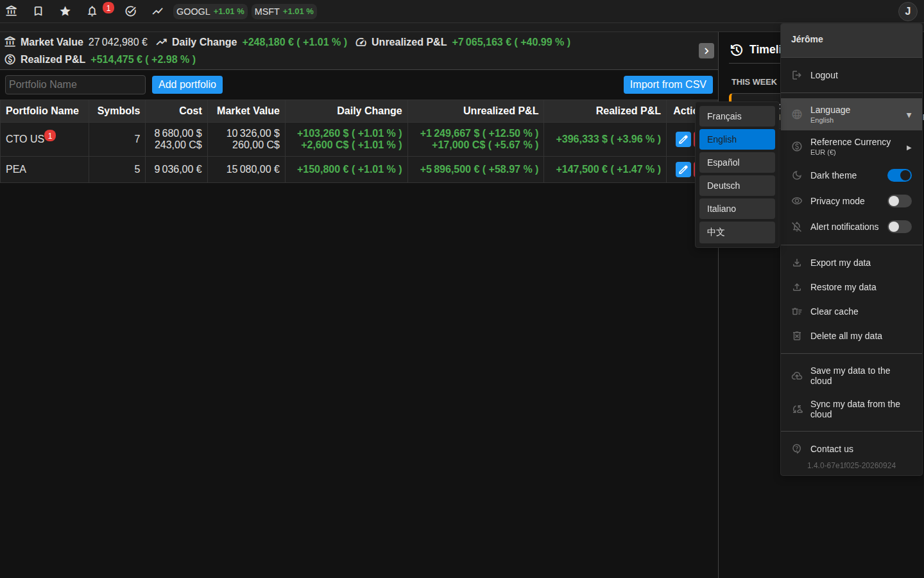Enable the Privacy mode switch
Image resolution: width=924 pixels, height=578 pixels.
[x=900, y=201]
